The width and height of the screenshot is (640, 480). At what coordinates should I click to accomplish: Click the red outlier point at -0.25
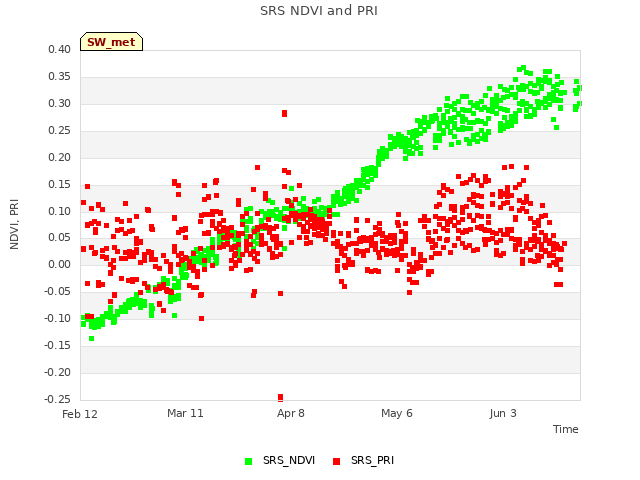(280, 397)
